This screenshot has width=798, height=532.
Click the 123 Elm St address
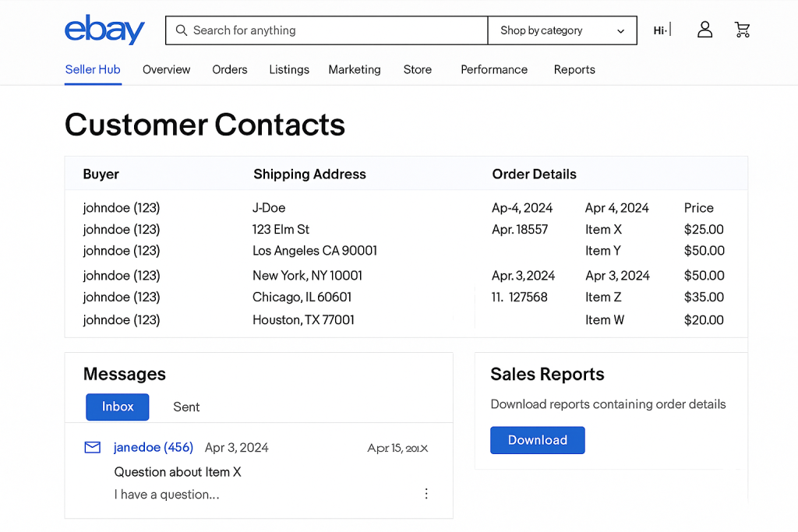point(281,229)
